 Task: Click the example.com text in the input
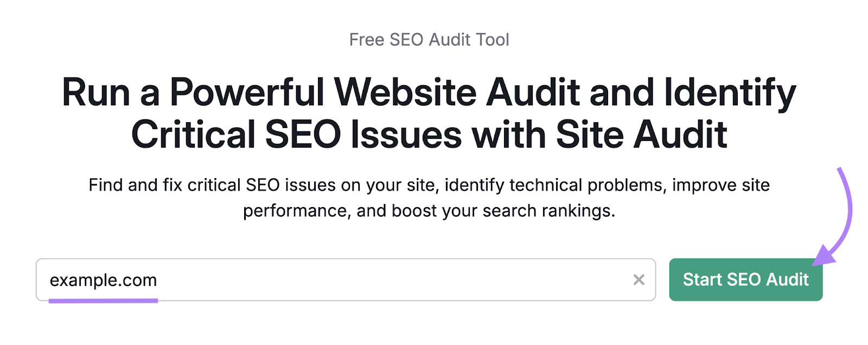104,280
